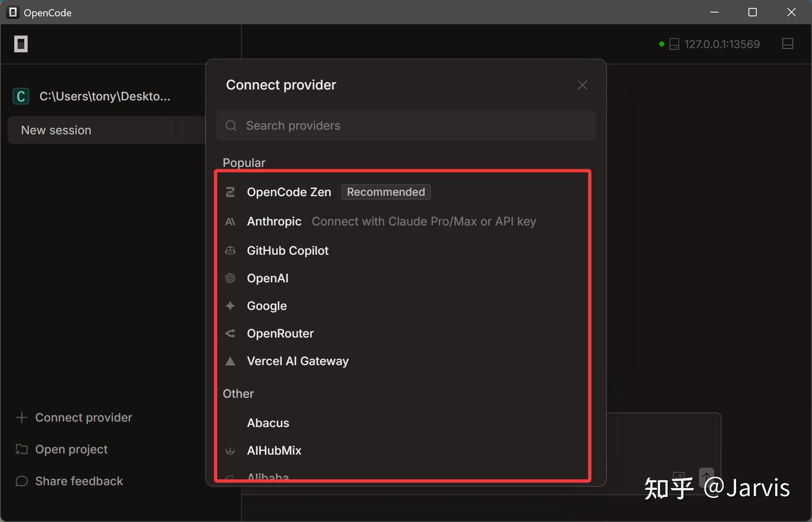This screenshot has height=522, width=812.
Task: Close the Connect provider dialog
Action: pyautogui.click(x=582, y=85)
